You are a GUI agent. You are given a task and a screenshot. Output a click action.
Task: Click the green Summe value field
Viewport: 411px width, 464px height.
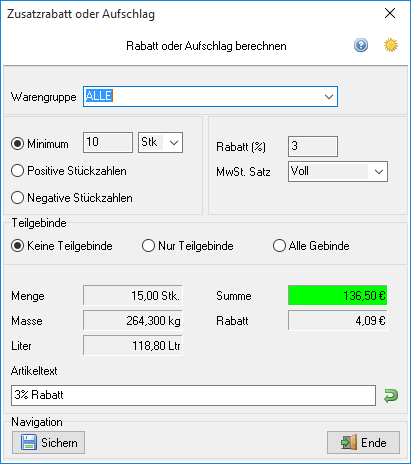338,295
